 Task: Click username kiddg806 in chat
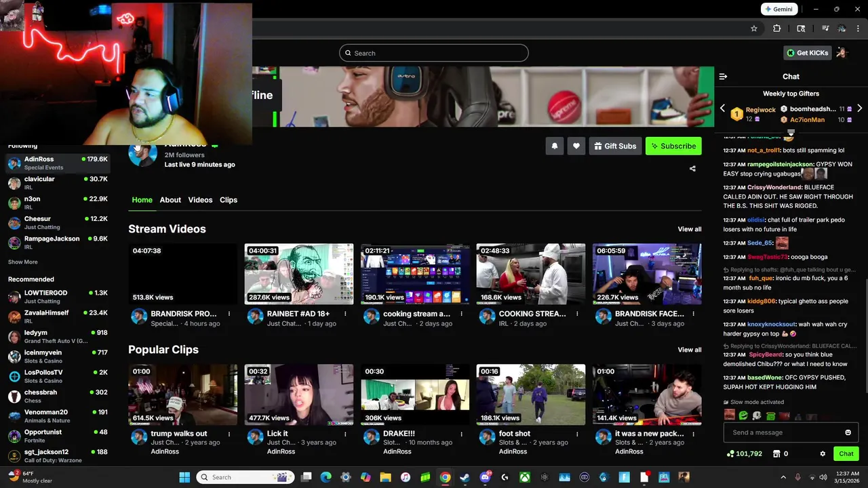(x=762, y=301)
